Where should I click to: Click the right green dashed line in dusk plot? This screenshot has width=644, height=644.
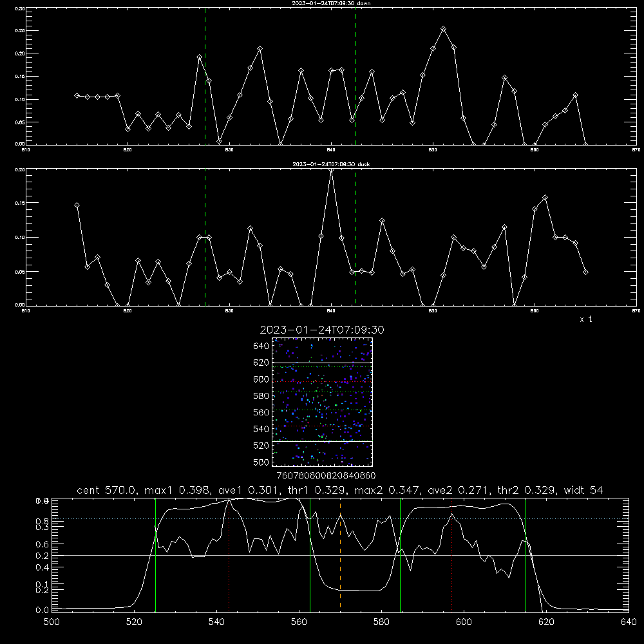[355, 237]
